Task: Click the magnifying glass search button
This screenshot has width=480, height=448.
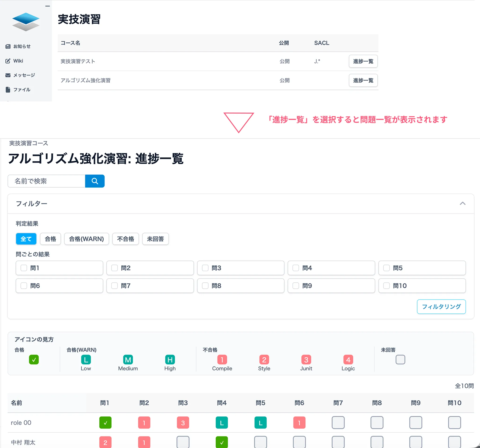Action: pos(95,181)
